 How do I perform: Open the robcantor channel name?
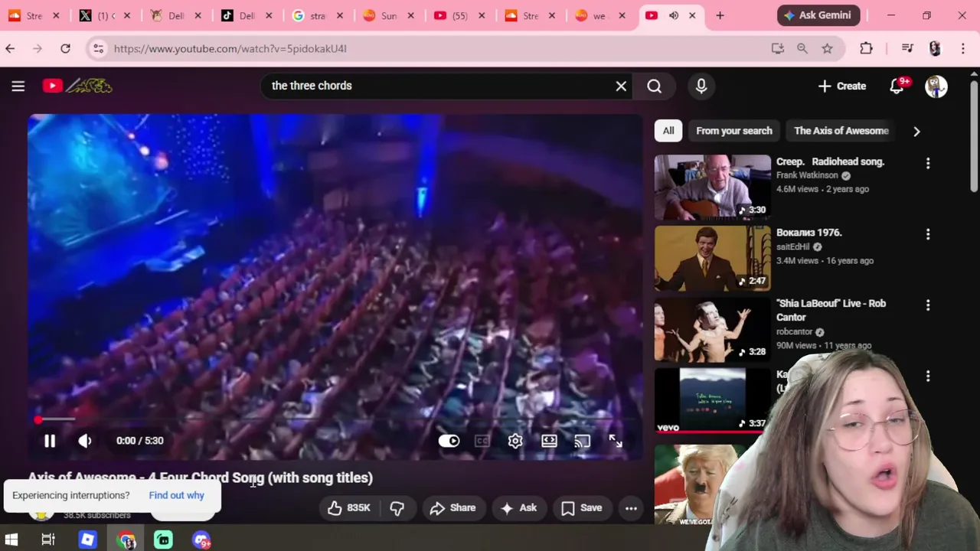pyautogui.click(x=794, y=332)
